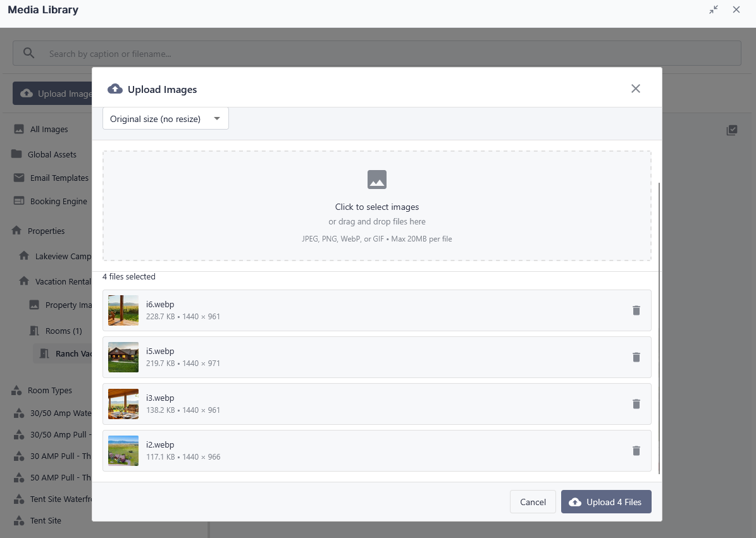Click the multi-select checkbox icon
Image resolution: width=756 pixels, height=538 pixels.
coord(732,130)
